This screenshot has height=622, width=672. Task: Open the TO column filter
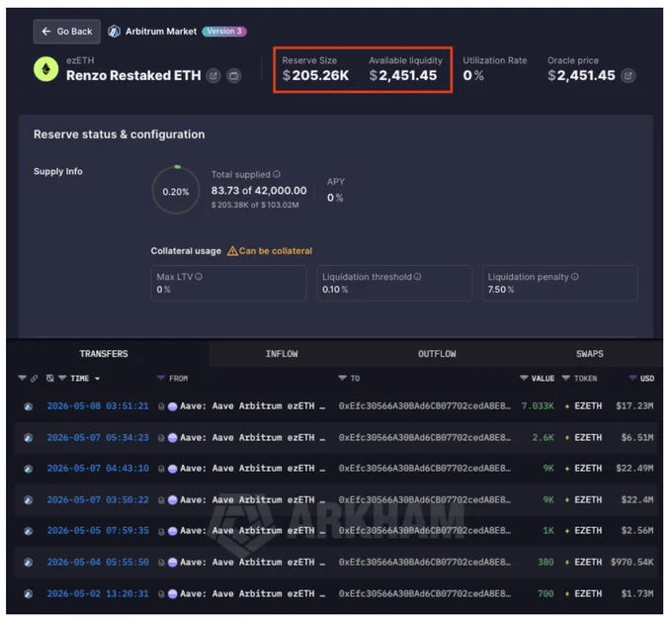coord(342,378)
